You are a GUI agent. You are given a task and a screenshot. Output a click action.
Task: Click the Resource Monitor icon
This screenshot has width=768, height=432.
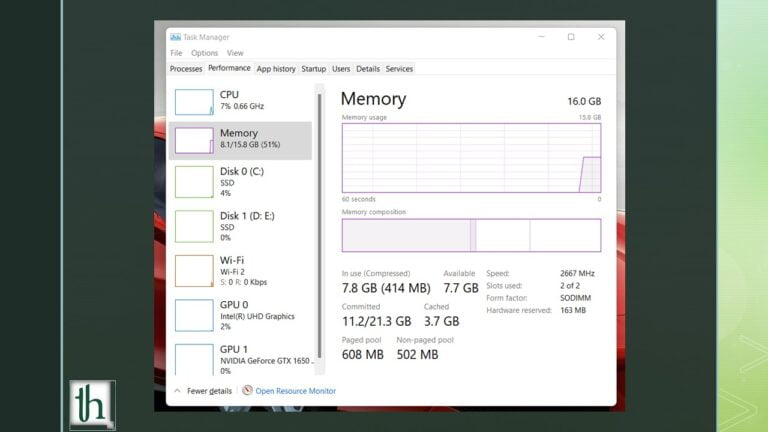pyautogui.click(x=247, y=391)
